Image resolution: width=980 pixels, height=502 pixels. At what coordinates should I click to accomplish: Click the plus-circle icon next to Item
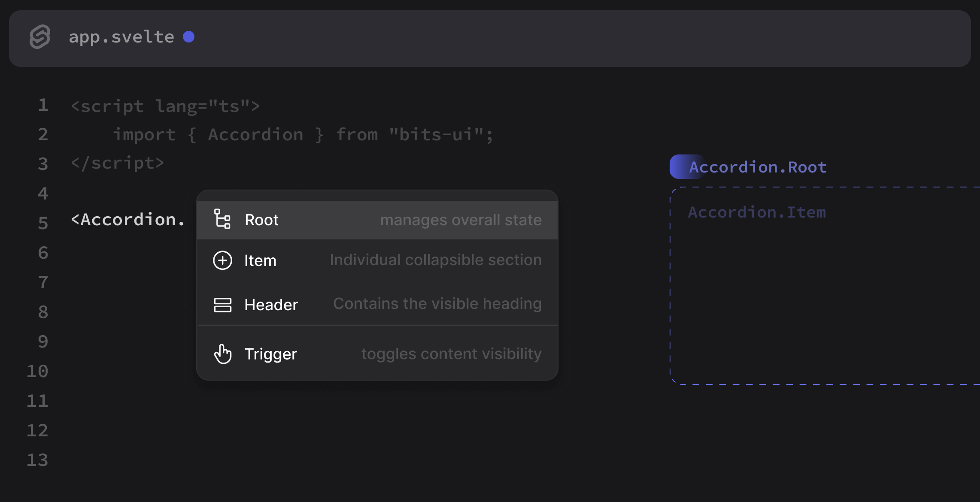coord(223,260)
